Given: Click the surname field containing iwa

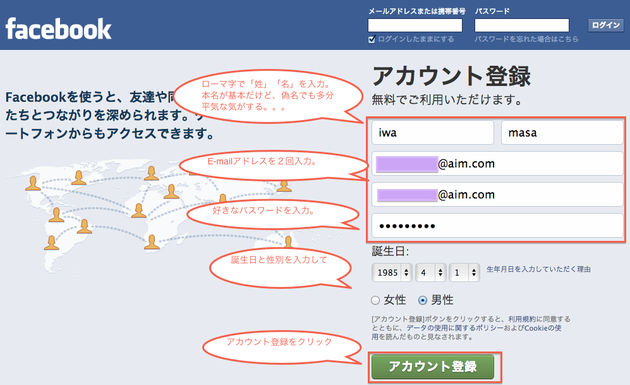Looking at the screenshot, I should (x=432, y=133).
